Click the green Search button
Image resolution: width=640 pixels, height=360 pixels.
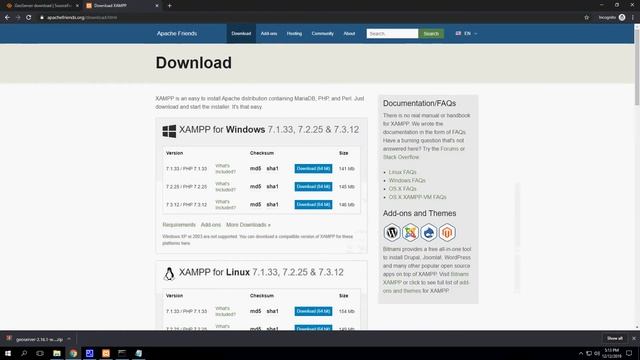click(x=431, y=33)
